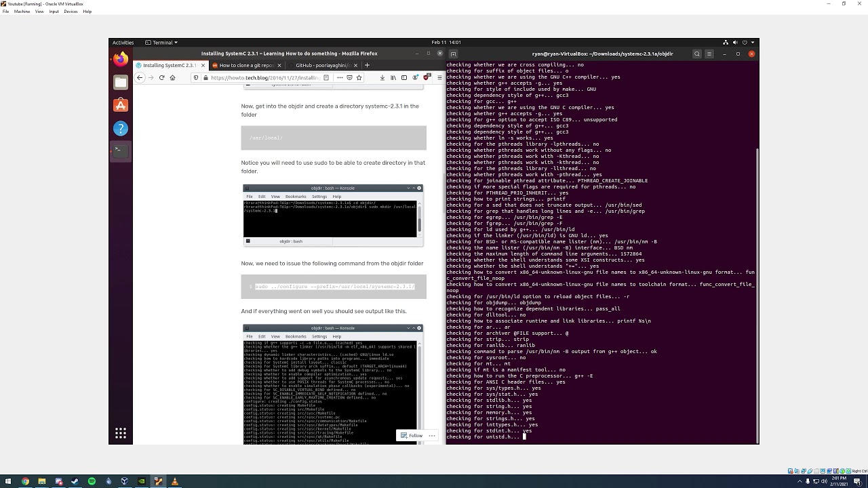Close the 'How to clone a git repo' tab
This screenshot has height=488, width=868.
tap(278, 65)
